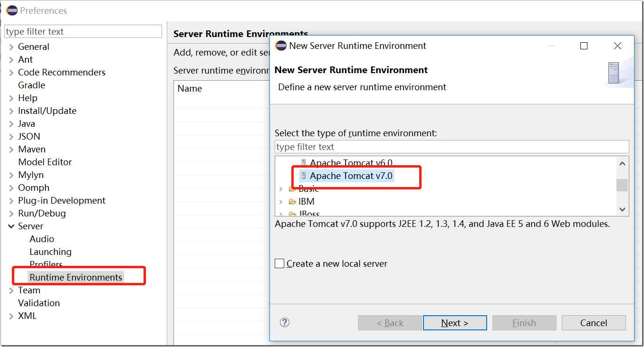Expand the Basic runtime category
Viewport: 644px width, 347px height.
281,189
